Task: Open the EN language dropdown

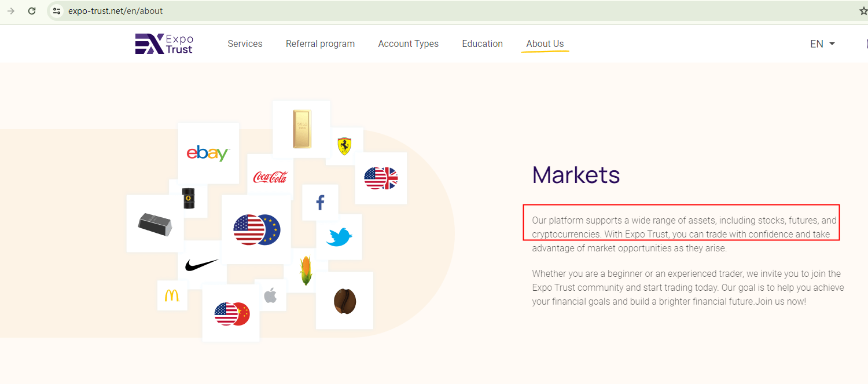Action: pos(822,44)
